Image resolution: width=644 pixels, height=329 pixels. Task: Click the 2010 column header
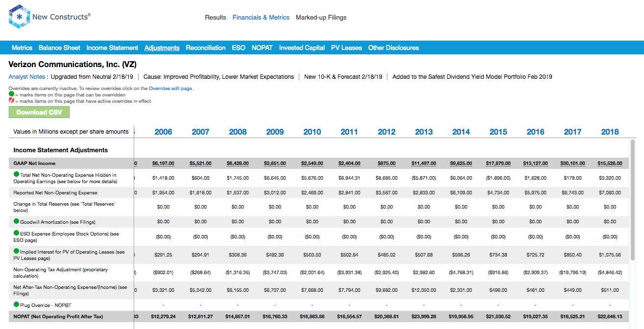(312, 132)
